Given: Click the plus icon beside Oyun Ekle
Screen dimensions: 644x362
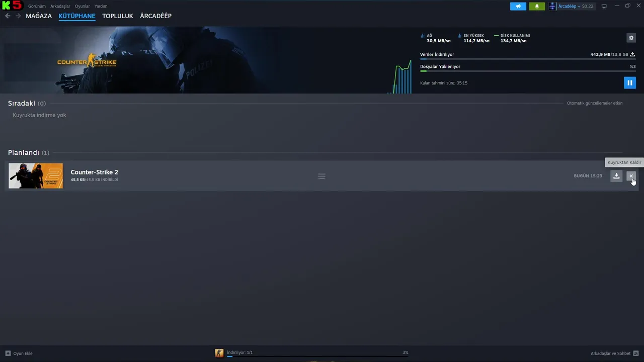Looking at the screenshot, I should (x=8, y=353).
